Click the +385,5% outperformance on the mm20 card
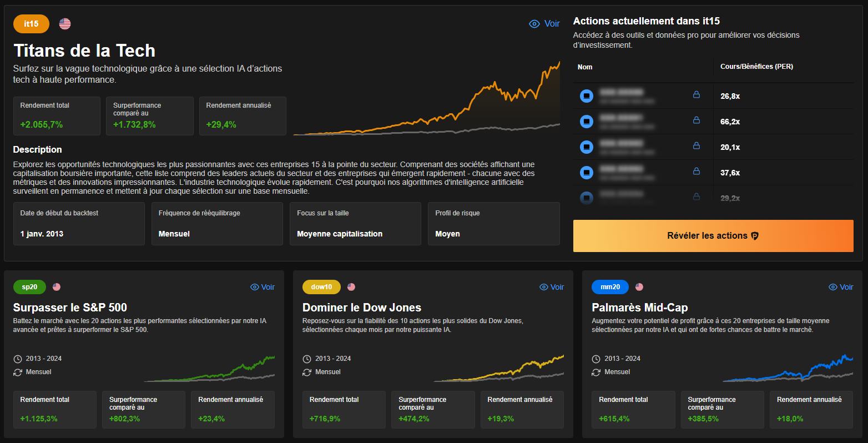868x443 pixels. 703,419
